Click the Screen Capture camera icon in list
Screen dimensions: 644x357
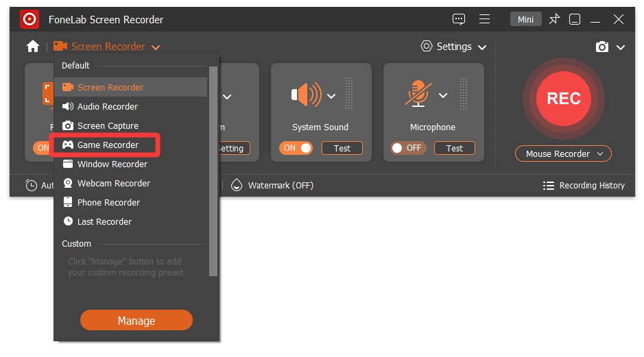tap(68, 125)
